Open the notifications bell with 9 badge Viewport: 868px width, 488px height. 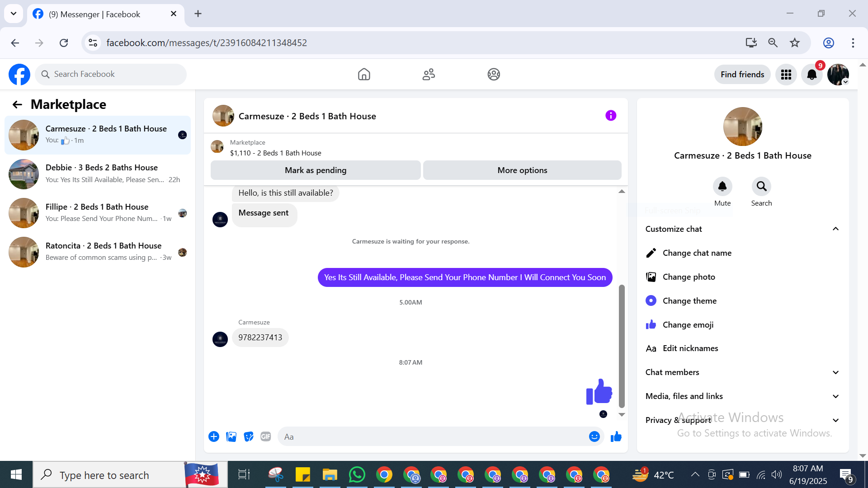812,75
